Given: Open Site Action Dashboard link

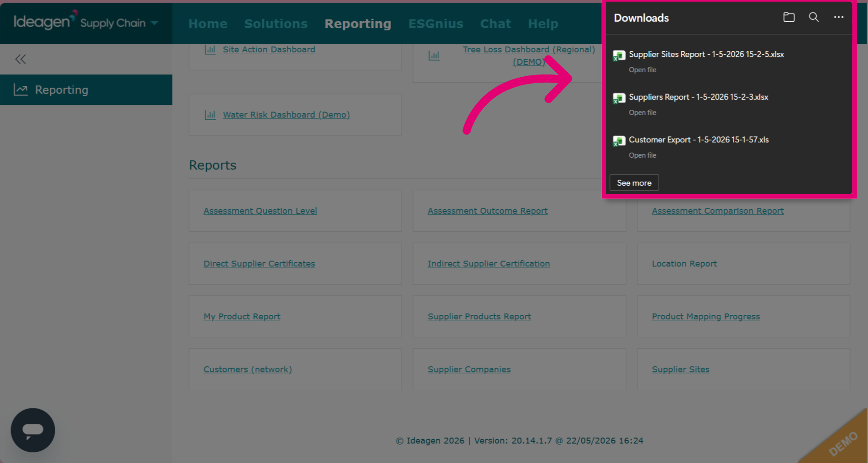Looking at the screenshot, I should click(269, 50).
